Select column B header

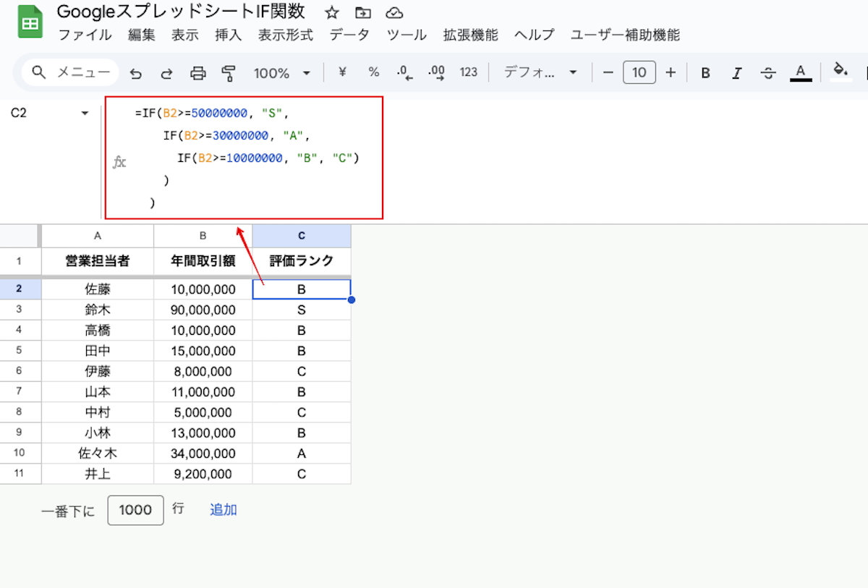pos(203,236)
